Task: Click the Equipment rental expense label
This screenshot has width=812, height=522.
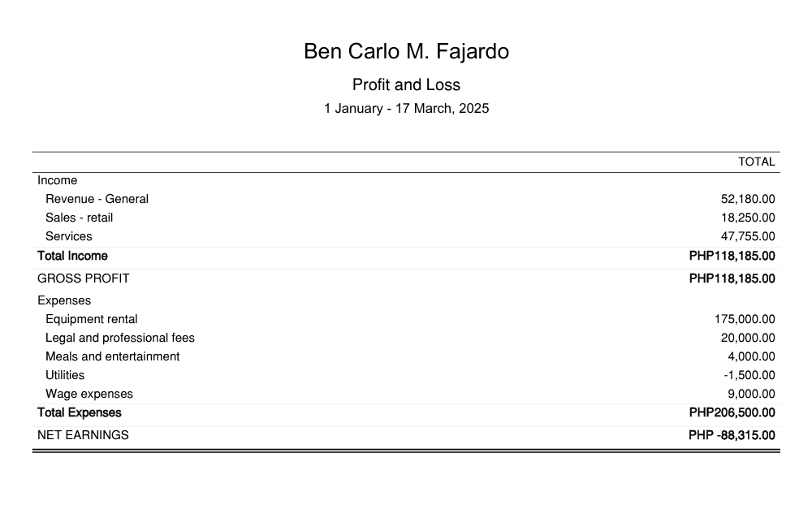Action: 92,319
